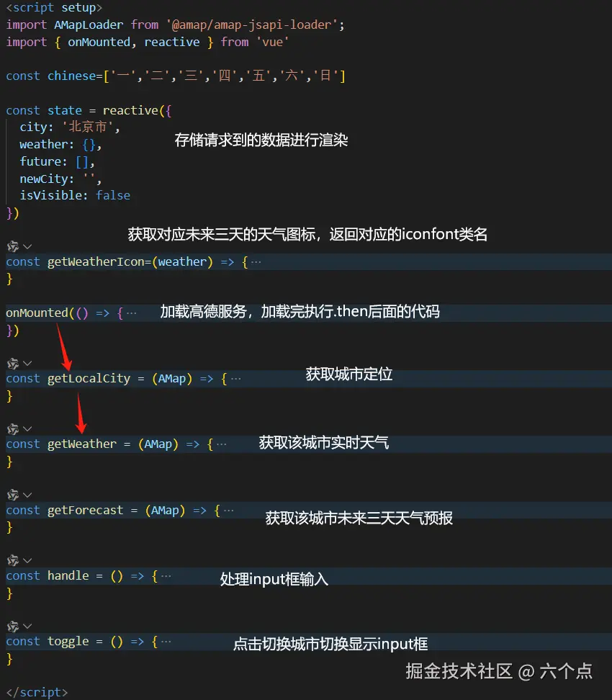Expand the folded getWeather function ellipsis

[222, 444]
